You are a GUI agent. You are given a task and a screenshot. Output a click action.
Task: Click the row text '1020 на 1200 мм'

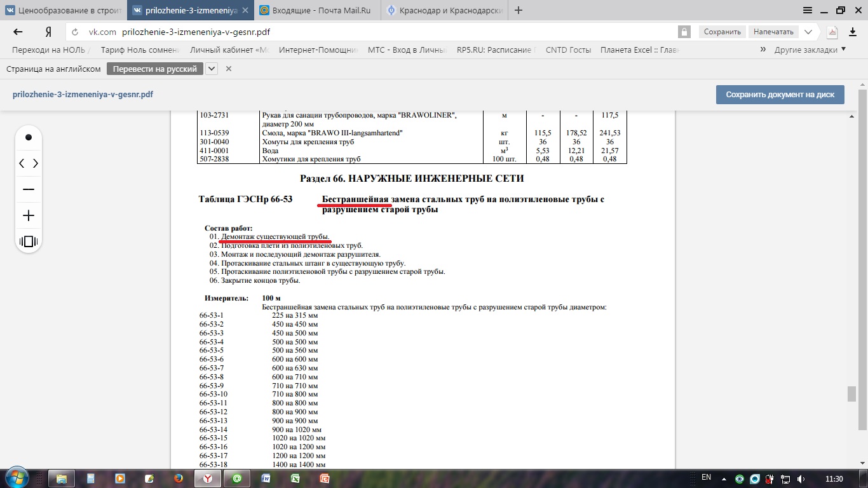coord(299,447)
